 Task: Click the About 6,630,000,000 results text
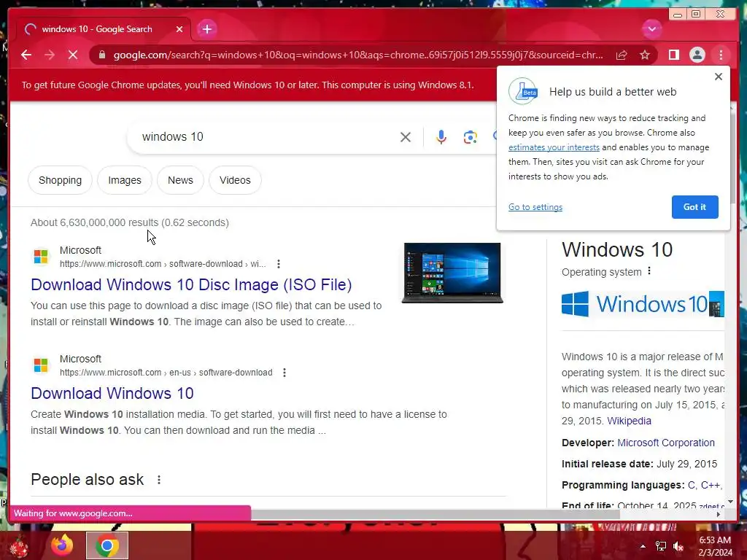(x=130, y=222)
